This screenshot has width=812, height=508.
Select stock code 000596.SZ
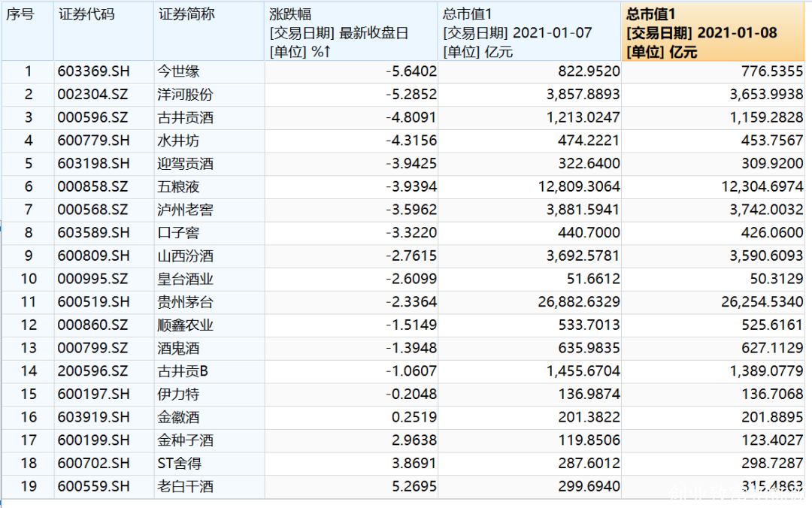pyautogui.click(x=92, y=117)
